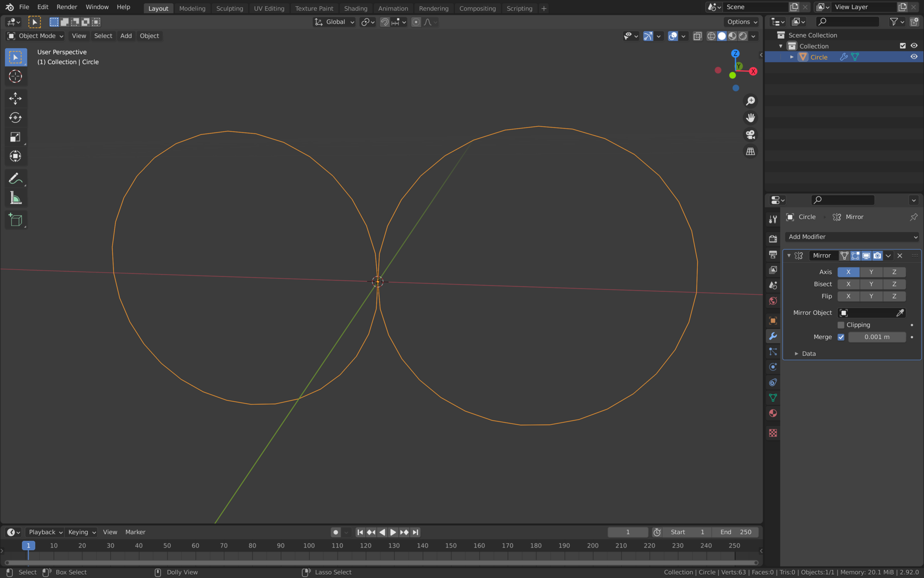Select the Annotate tool
The height and width of the screenshot is (578, 924).
[15, 179]
